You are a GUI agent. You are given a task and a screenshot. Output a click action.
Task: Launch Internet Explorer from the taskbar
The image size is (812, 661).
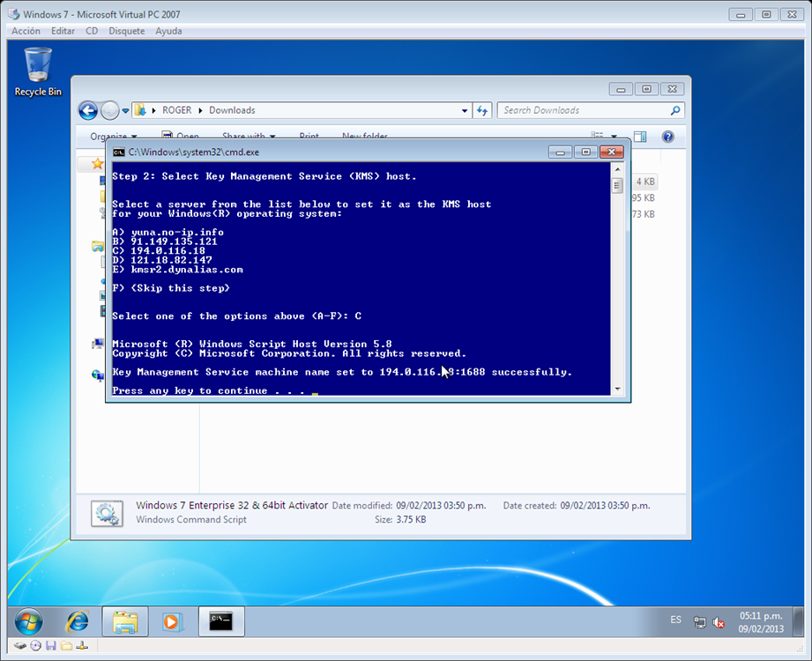tap(78, 621)
